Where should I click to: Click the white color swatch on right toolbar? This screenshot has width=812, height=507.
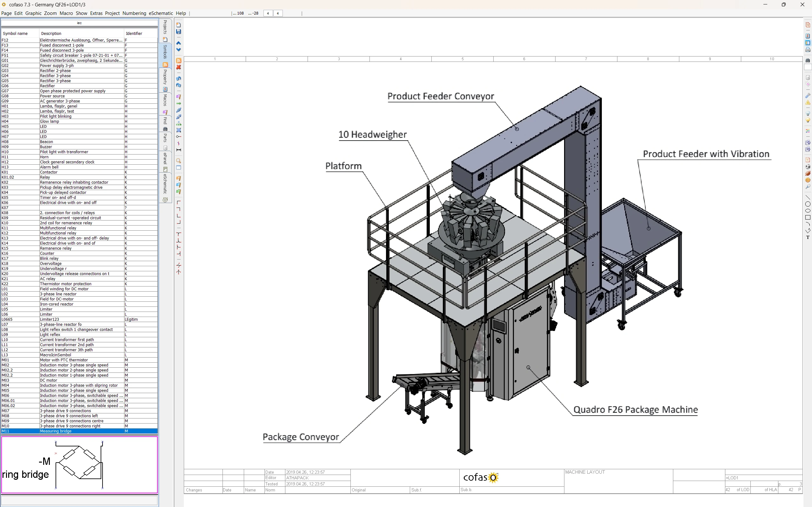tap(808, 67)
